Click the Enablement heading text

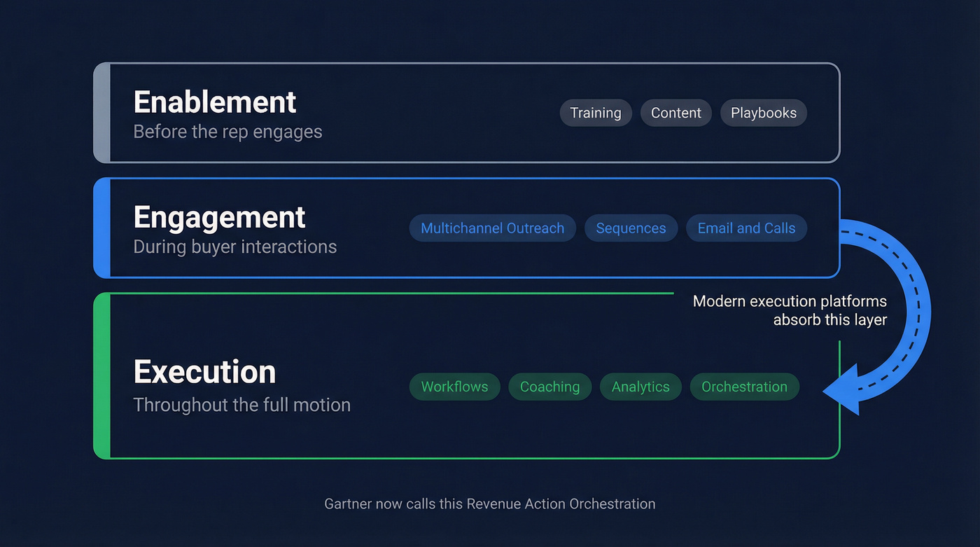214,102
